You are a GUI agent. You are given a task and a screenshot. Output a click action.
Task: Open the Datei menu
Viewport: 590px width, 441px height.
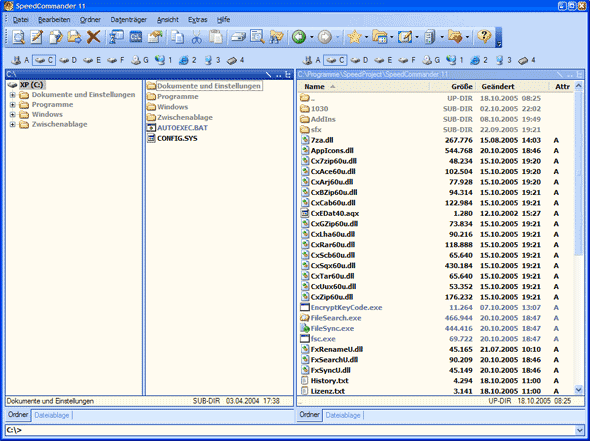20,20
